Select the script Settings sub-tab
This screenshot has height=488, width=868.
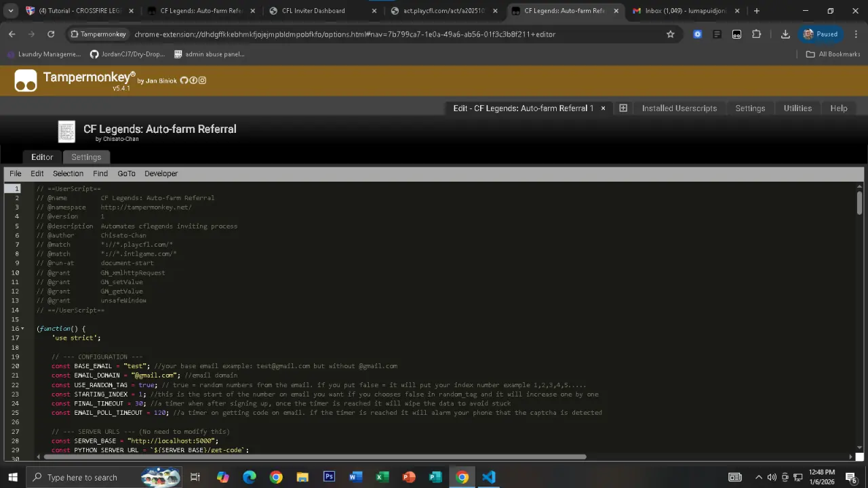86,157
